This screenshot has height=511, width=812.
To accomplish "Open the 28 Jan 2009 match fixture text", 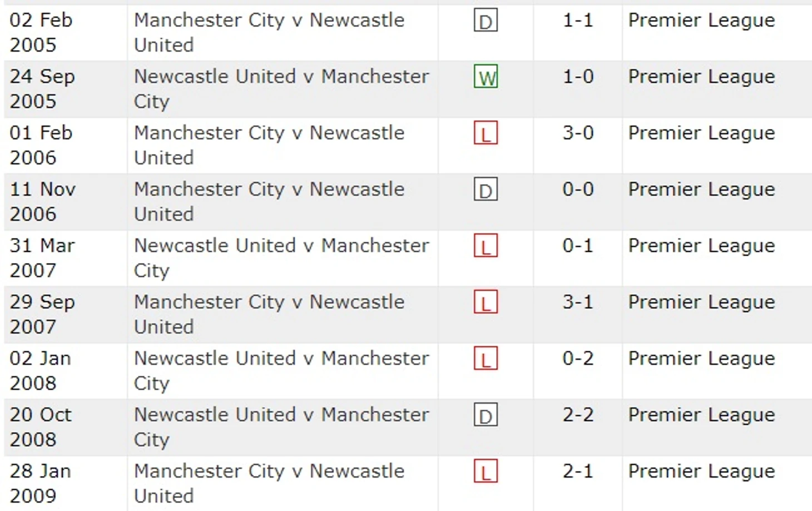I will pos(269,483).
